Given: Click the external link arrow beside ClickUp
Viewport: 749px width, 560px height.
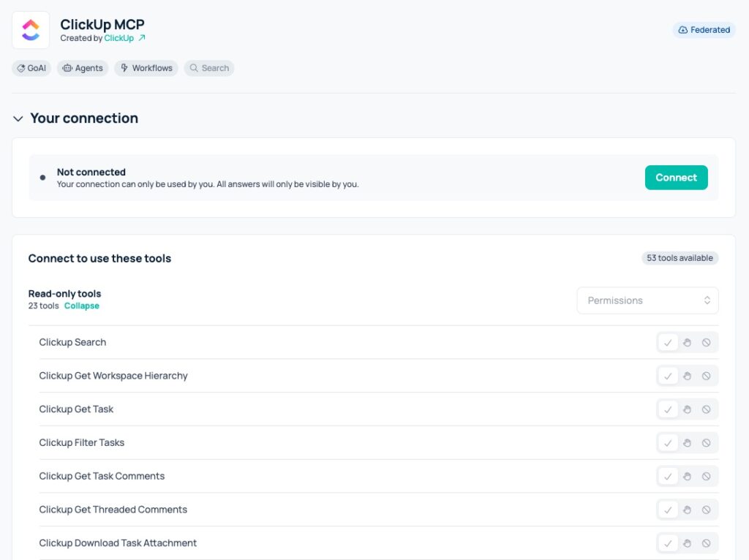Looking at the screenshot, I should pos(142,38).
